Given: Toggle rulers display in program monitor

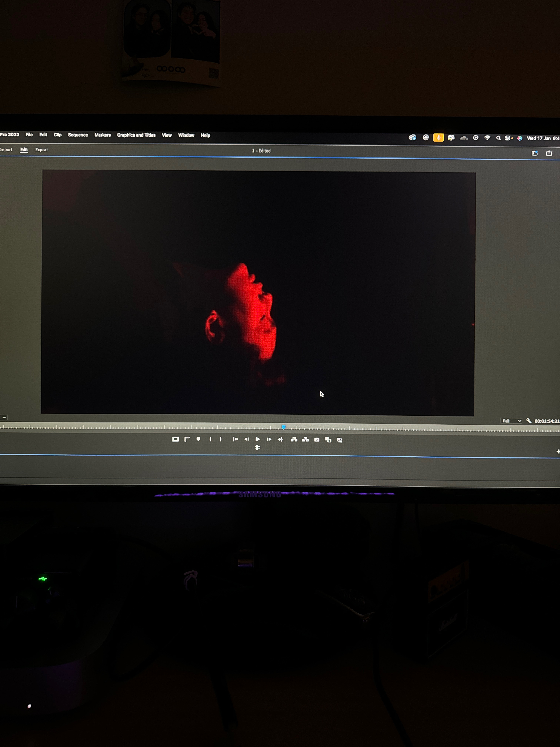Looking at the screenshot, I should (187, 439).
